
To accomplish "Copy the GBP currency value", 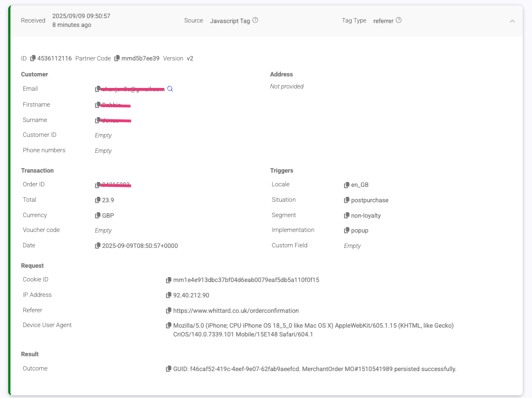I will pyautogui.click(x=98, y=215).
